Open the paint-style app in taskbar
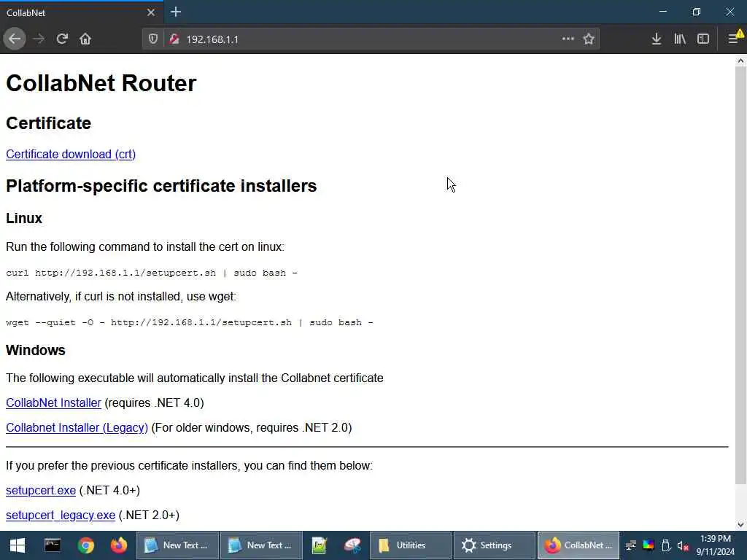Image resolution: width=747 pixels, height=560 pixels. 352,545
